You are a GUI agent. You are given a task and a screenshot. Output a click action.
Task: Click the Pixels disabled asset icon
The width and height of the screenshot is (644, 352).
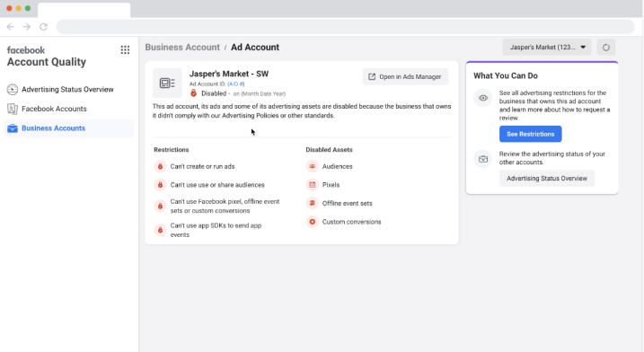[x=313, y=184]
